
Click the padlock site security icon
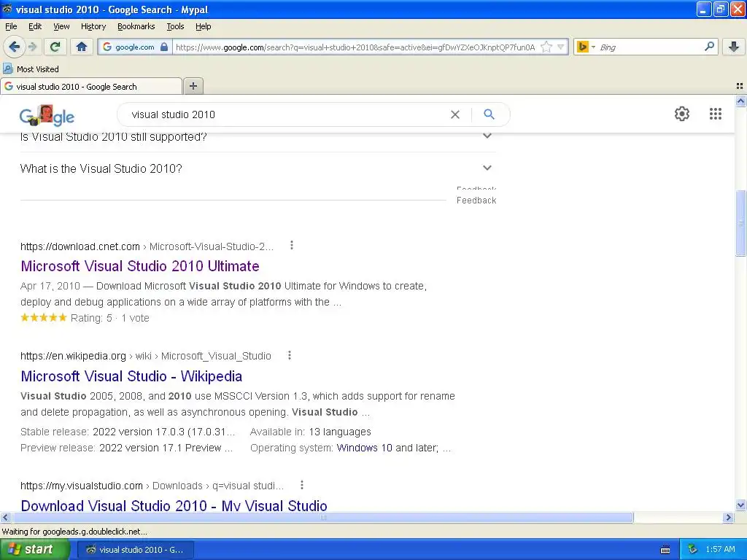click(164, 47)
